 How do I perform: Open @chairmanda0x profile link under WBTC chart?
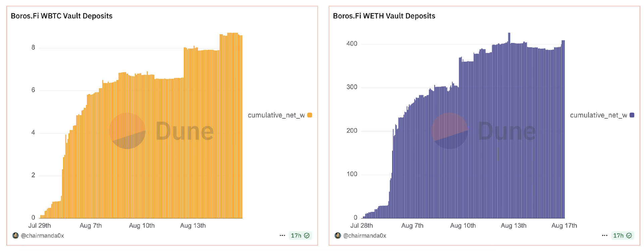click(x=43, y=236)
